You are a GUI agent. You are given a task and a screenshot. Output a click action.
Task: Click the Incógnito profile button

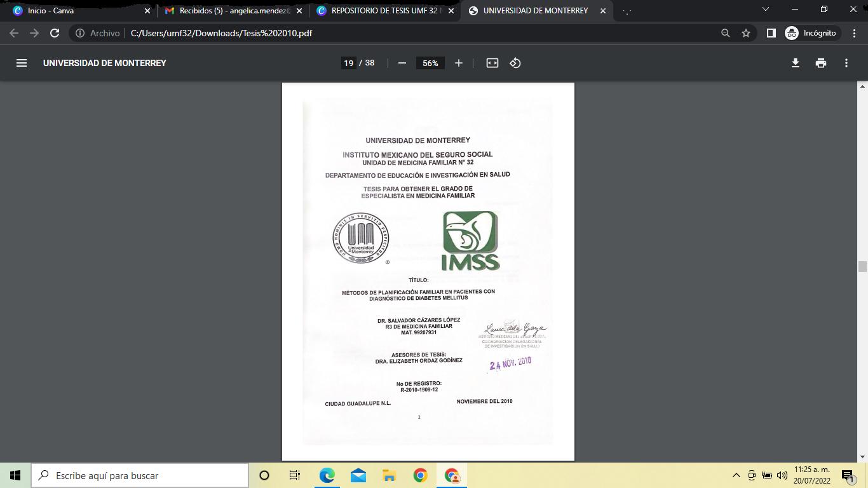pos(813,33)
